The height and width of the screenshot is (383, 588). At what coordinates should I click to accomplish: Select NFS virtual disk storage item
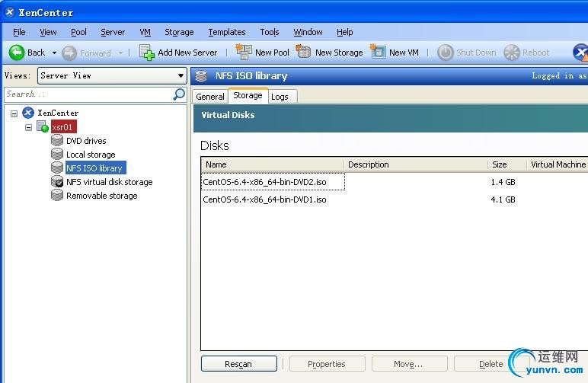pyautogui.click(x=110, y=182)
